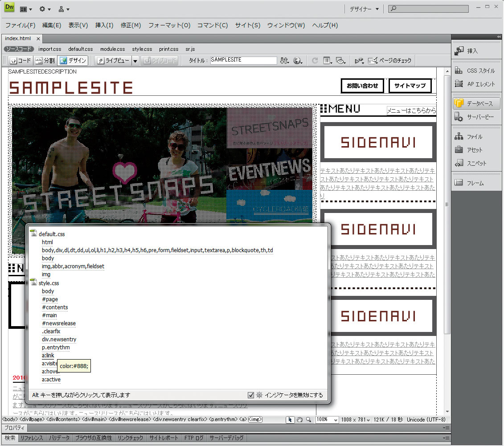Open the デザイナー workspace switcher dropdown

tap(364, 9)
